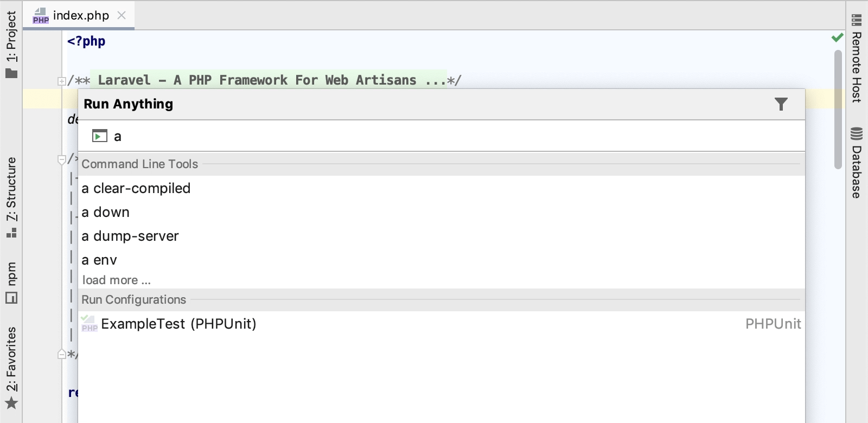Viewport: 868px width, 423px height.
Task: Run the ExampleTest (PHPUnit) configuration
Action: point(178,324)
